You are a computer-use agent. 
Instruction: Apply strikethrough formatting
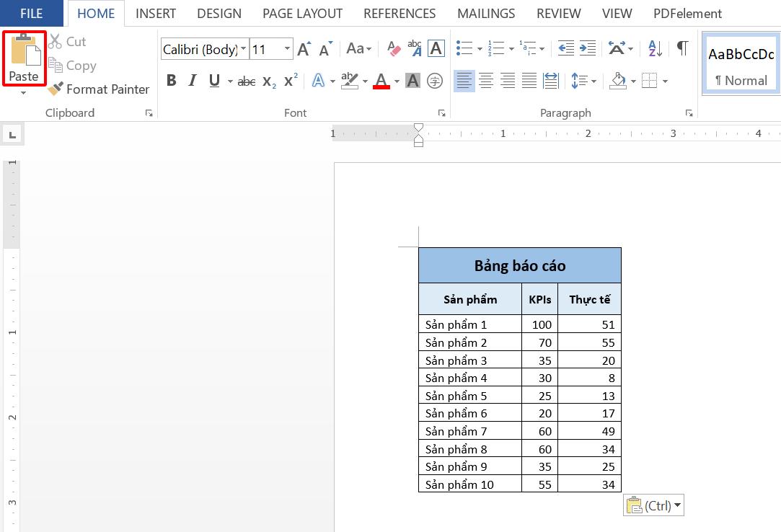(246, 81)
